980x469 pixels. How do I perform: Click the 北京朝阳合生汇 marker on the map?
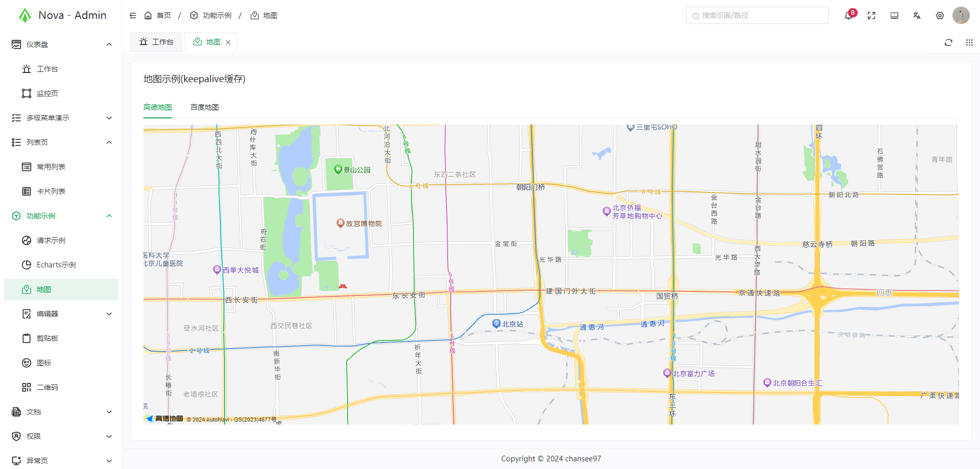pyautogui.click(x=767, y=382)
